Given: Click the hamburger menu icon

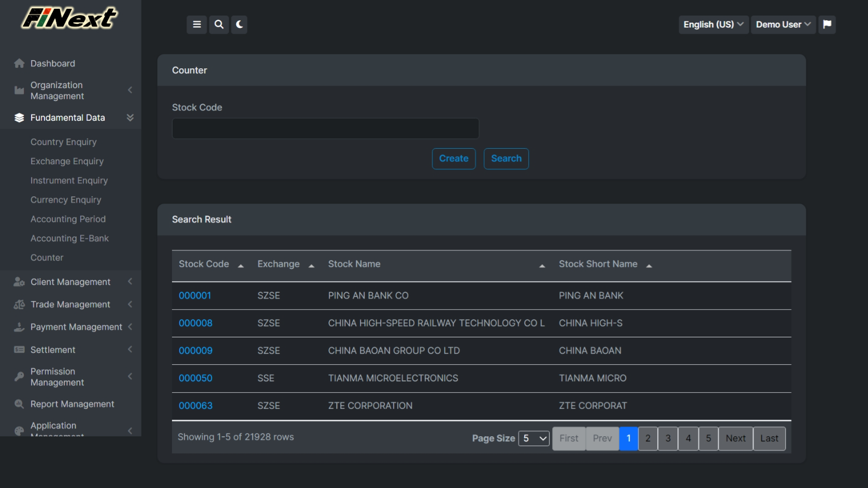Looking at the screenshot, I should [x=197, y=24].
